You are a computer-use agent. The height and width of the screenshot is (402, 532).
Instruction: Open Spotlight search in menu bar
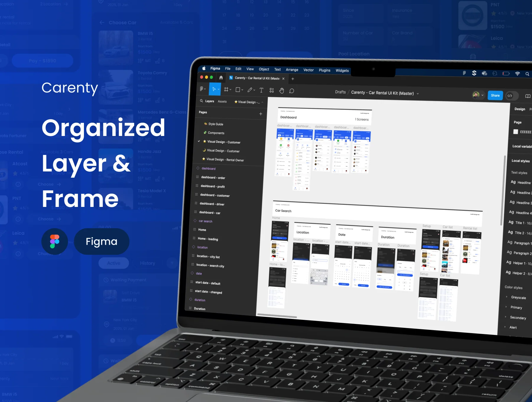527,74
